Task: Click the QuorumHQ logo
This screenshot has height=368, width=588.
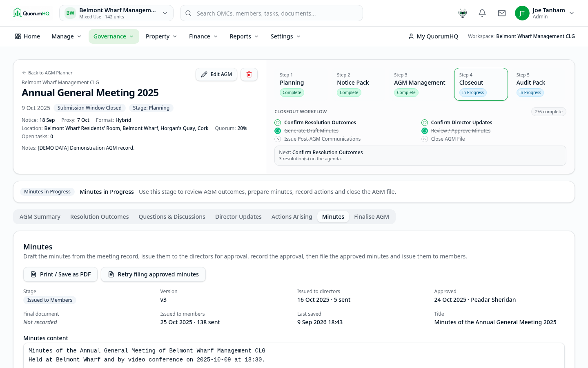Action: click(x=31, y=13)
